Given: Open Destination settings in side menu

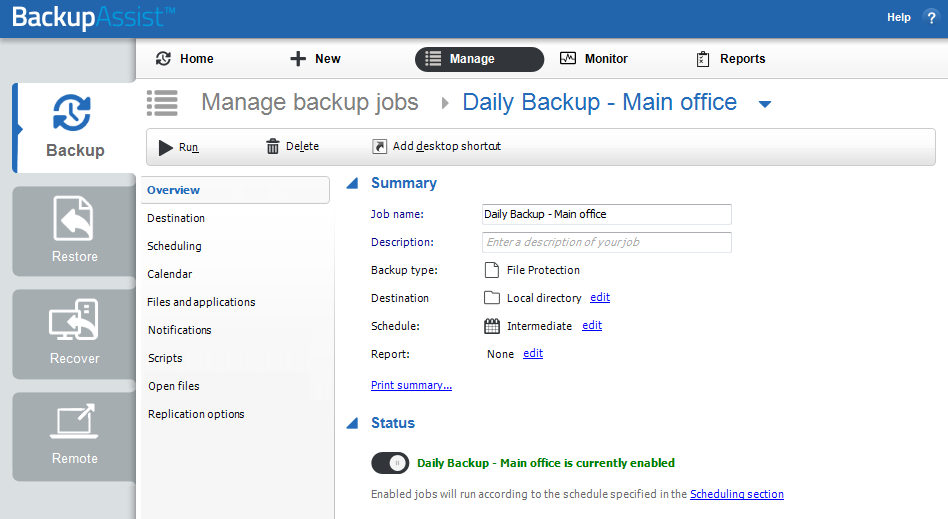Looking at the screenshot, I should (176, 218).
